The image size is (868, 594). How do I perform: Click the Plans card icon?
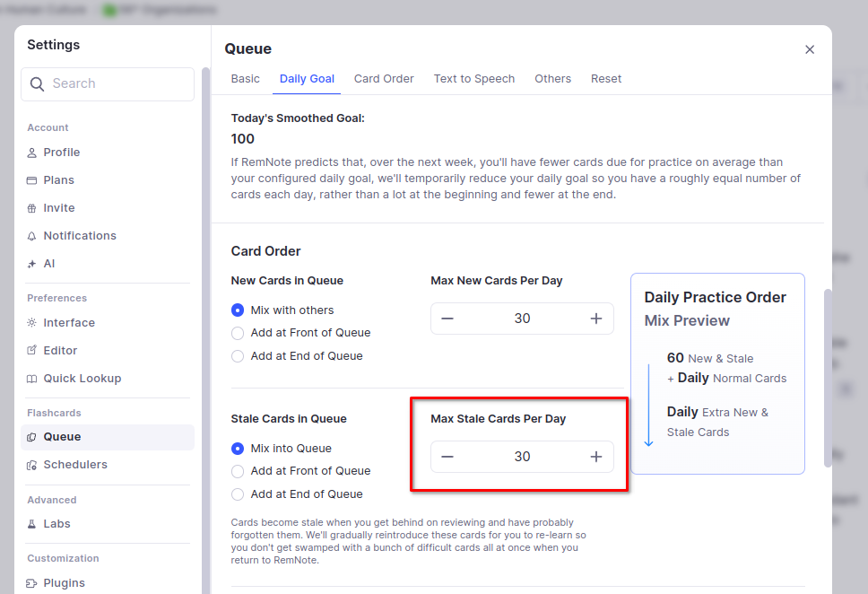[x=32, y=180]
